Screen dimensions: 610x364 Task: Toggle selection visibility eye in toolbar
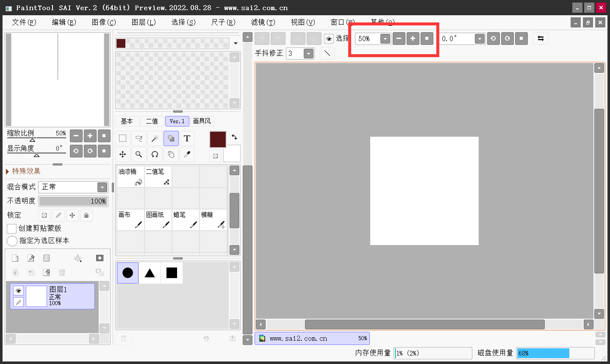pyautogui.click(x=329, y=39)
